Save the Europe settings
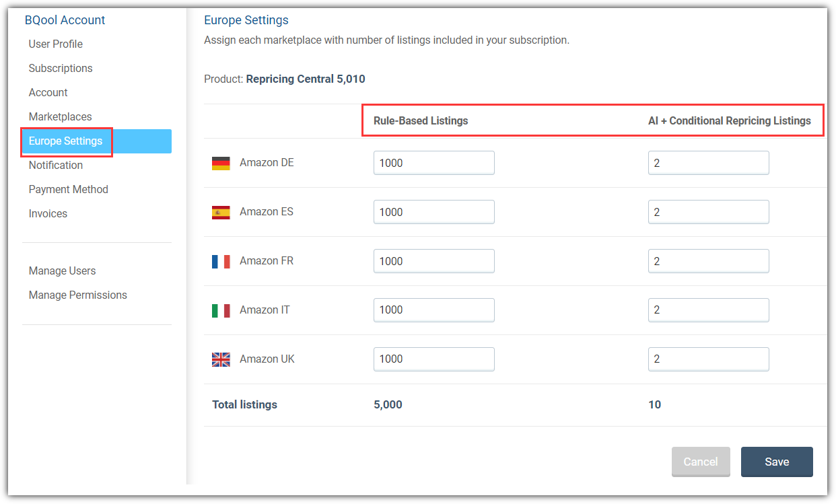Viewport: 836px width, 504px height. tap(777, 462)
